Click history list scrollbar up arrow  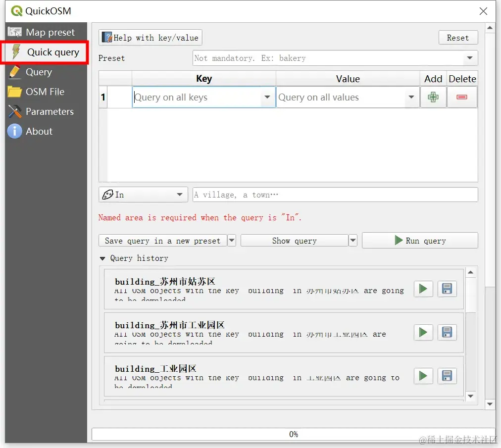[x=471, y=272]
